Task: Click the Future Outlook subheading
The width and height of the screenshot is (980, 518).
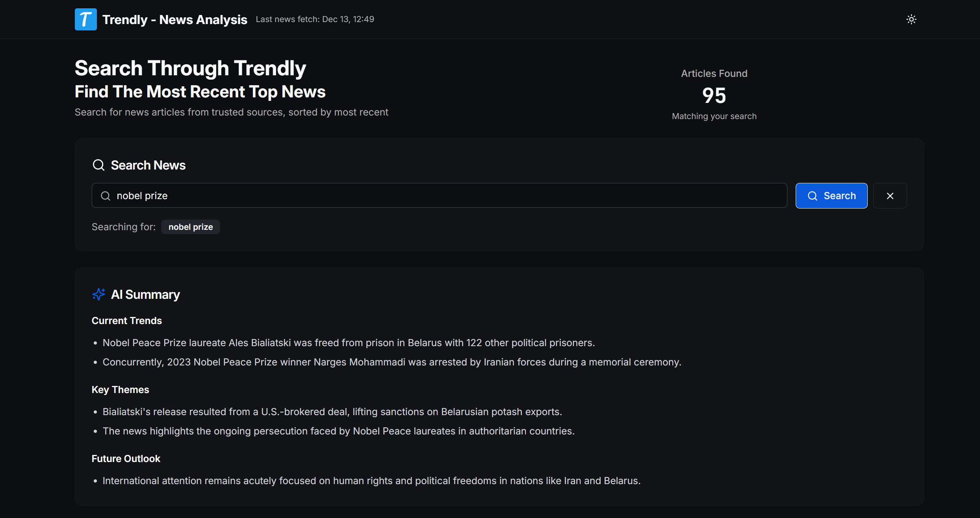Action: (x=126, y=459)
